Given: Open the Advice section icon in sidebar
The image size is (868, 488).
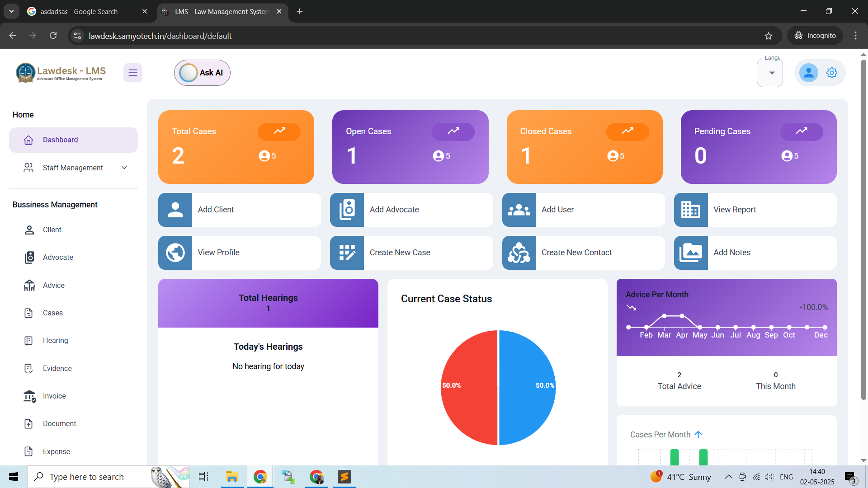Looking at the screenshot, I should click(x=29, y=285).
